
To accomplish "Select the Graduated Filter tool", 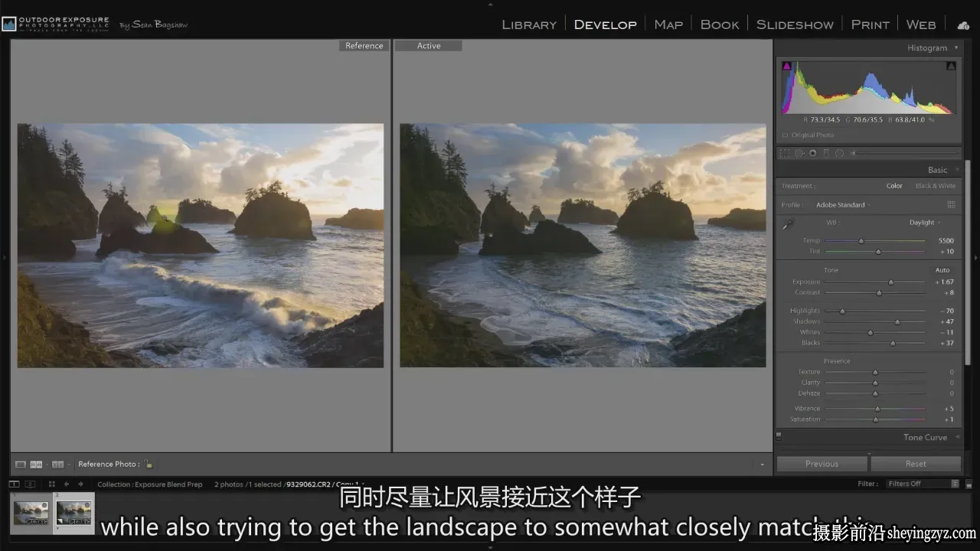I will point(825,153).
